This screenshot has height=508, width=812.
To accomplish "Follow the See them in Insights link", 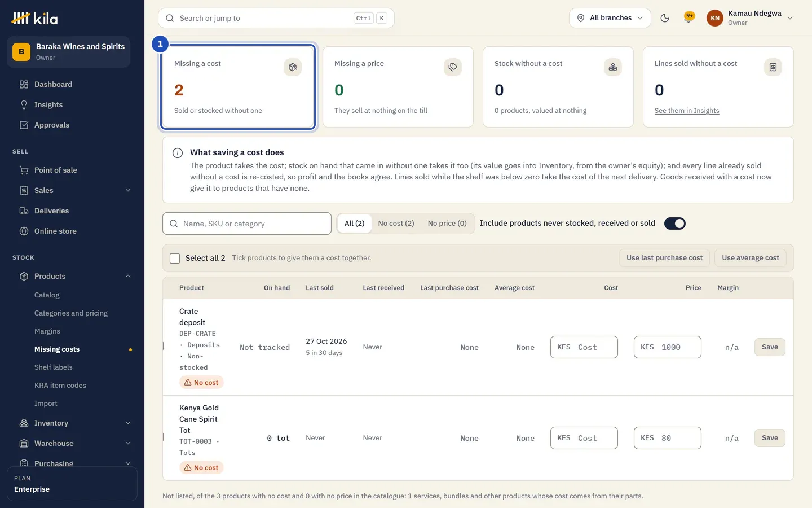I will (x=687, y=111).
